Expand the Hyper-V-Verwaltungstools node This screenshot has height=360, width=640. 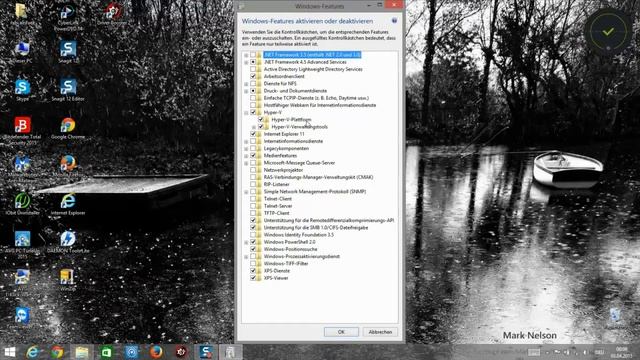(253, 127)
